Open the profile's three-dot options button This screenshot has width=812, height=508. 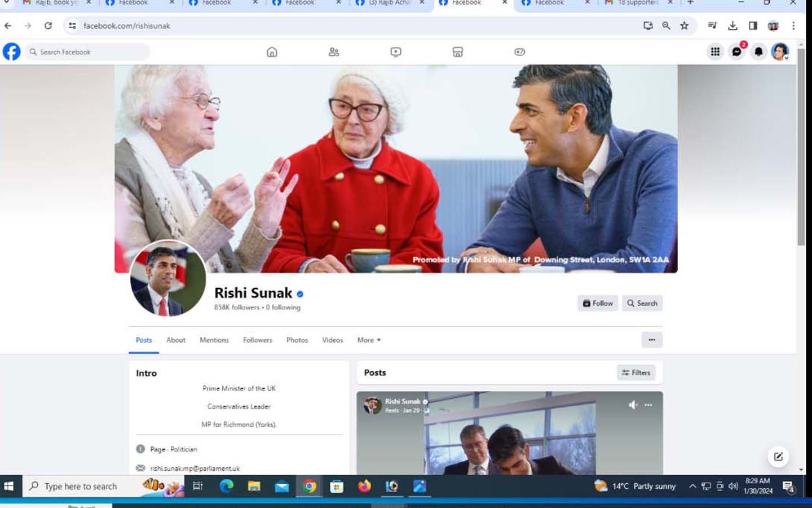click(x=652, y=340)
